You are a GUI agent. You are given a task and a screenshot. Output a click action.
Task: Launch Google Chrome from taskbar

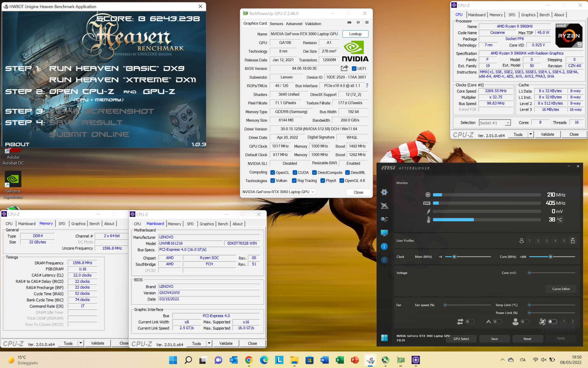coord(249,360)
